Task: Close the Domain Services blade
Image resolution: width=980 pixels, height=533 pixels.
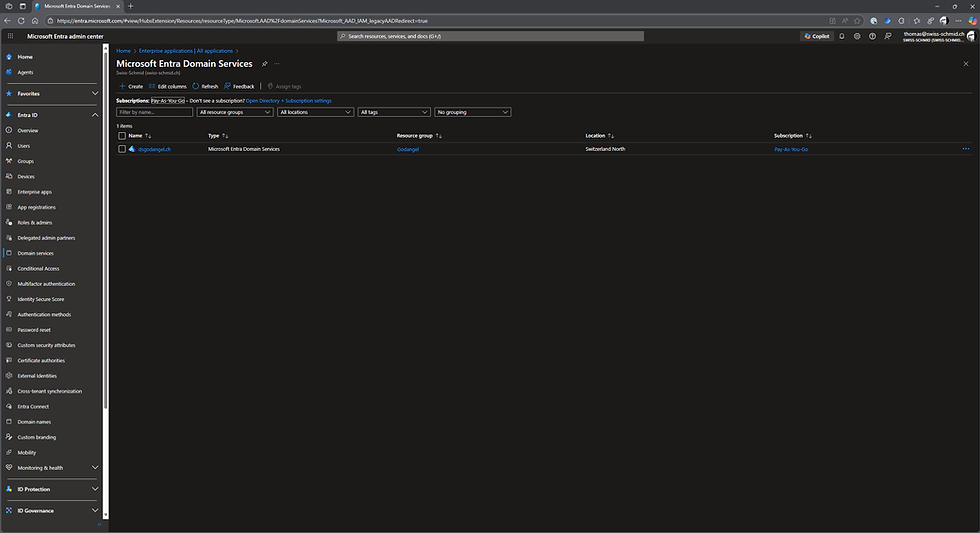Action: tap(966, 64)
